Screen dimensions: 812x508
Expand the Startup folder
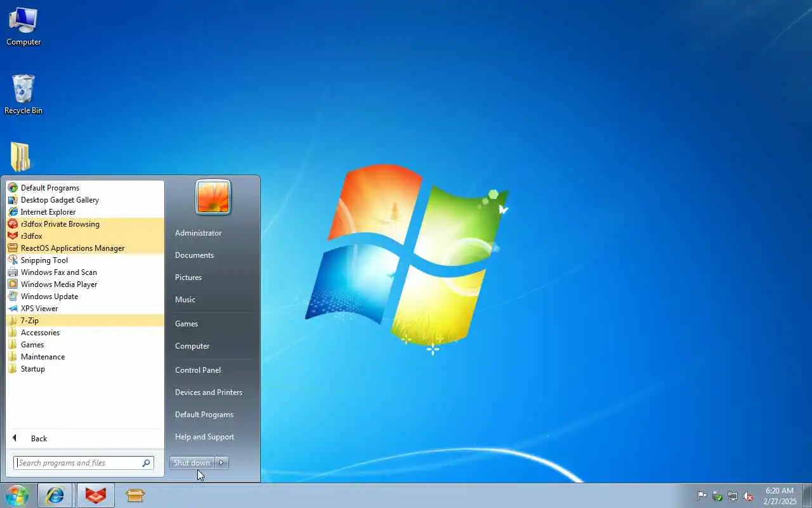(x=85, y=369)
